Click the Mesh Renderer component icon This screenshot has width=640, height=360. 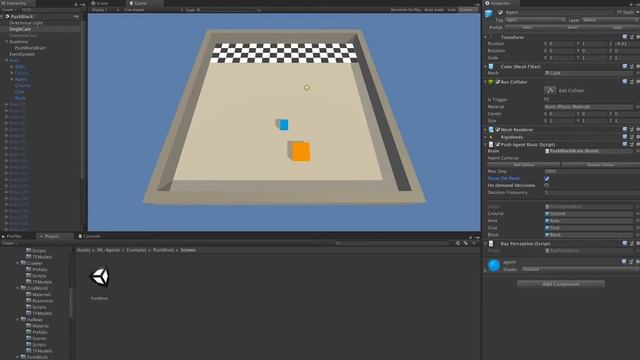click(x=491, y=130)
